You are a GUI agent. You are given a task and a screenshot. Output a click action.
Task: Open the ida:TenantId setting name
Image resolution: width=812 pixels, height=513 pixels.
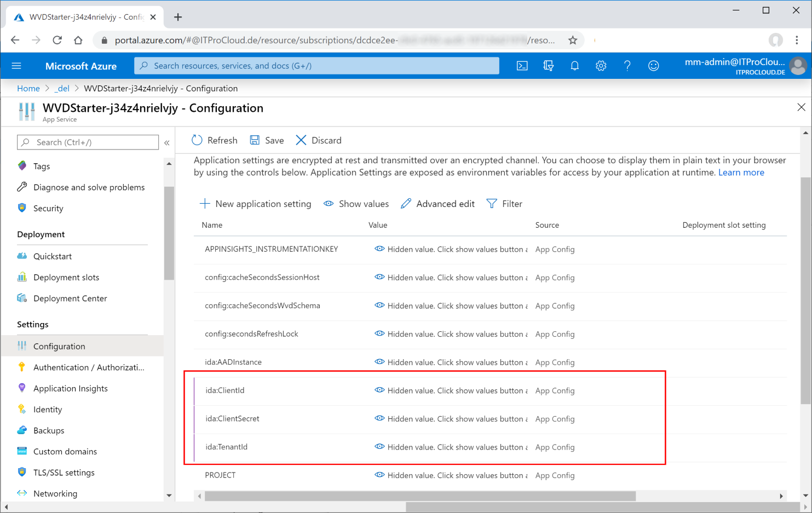[227, 447]
